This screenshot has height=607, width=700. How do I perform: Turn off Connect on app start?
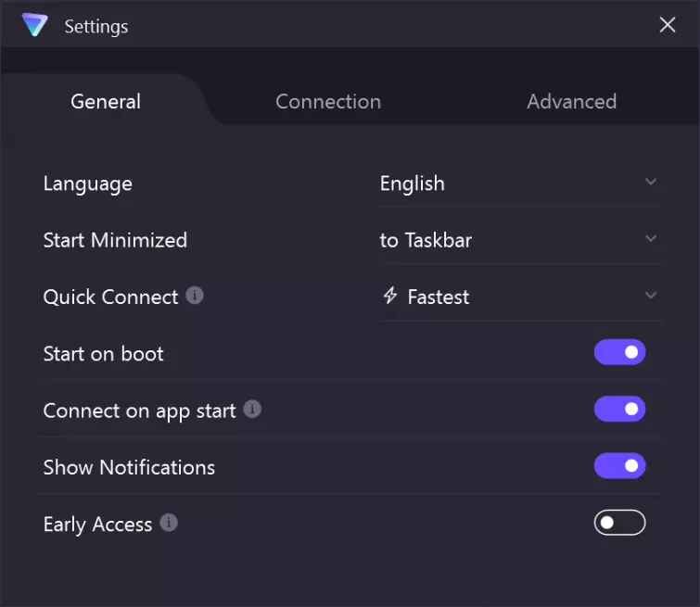[x=619, y=409]
